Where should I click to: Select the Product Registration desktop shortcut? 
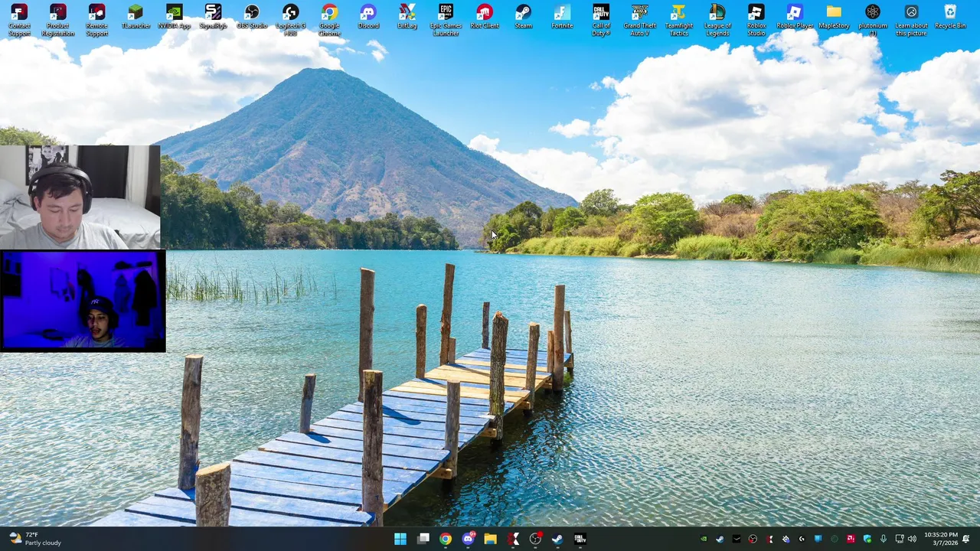58,20
